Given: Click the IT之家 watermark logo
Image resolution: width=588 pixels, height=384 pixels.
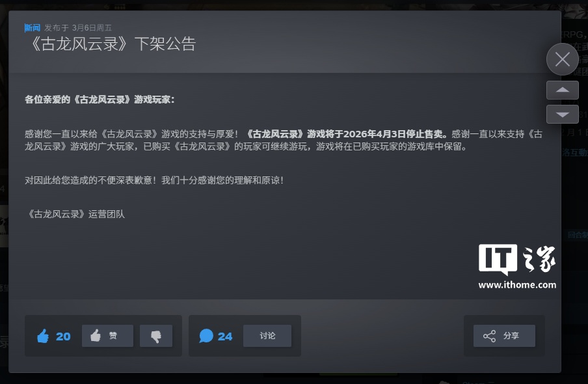Looking at the screenshot, I should click(517, 259).
